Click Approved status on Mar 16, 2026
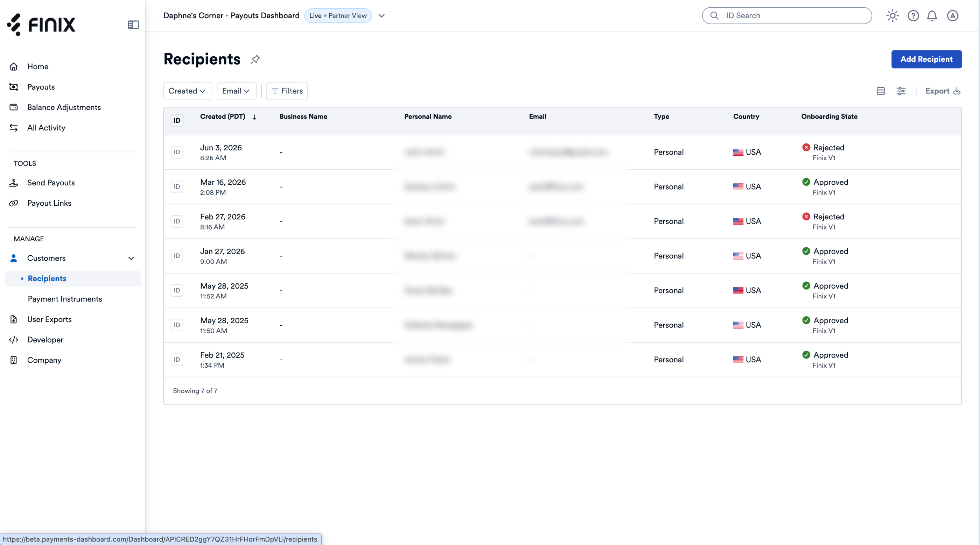Viewport: 980px width, 545px height. point(825,183)
